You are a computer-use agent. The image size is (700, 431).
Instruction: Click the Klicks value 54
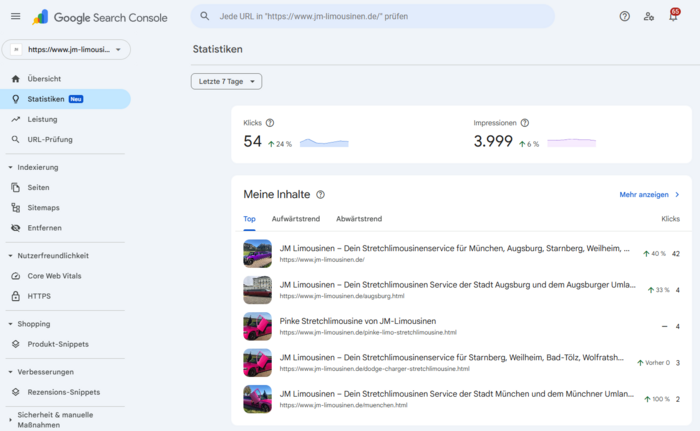tap(252, 142)
